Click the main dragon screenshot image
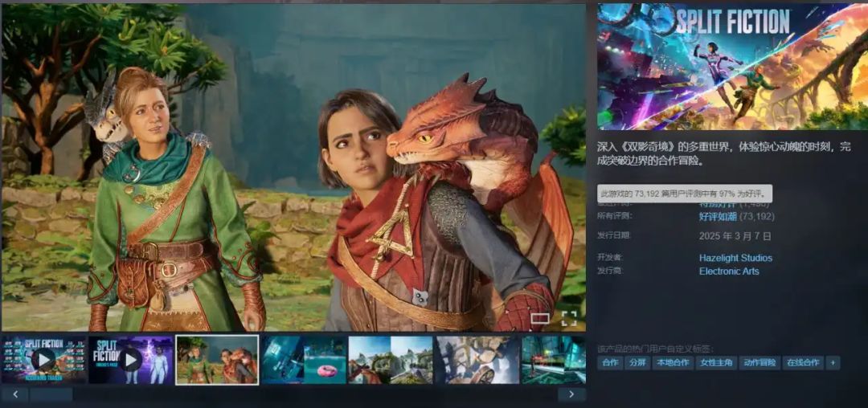 293,168
